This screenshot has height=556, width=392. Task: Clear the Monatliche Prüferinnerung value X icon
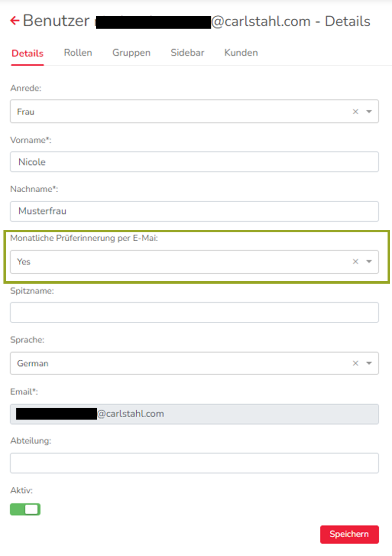point(355,261)
